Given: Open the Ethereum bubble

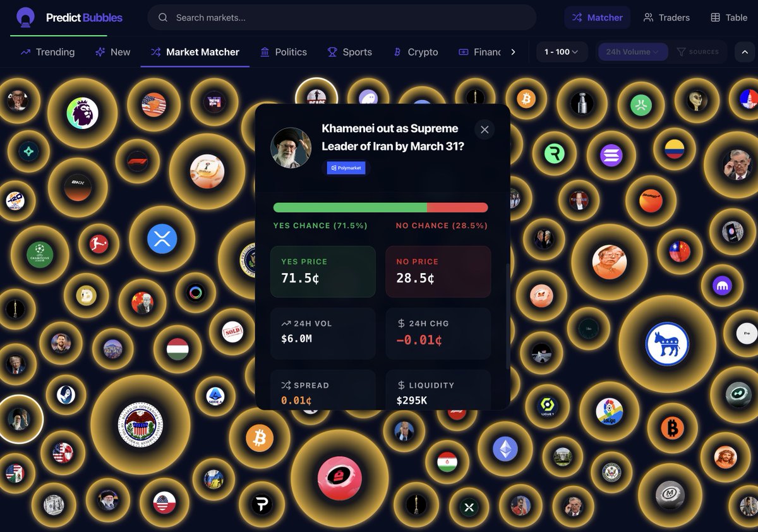Looking at the screenshot, I should pyautogui.click(x=505, y=449).
